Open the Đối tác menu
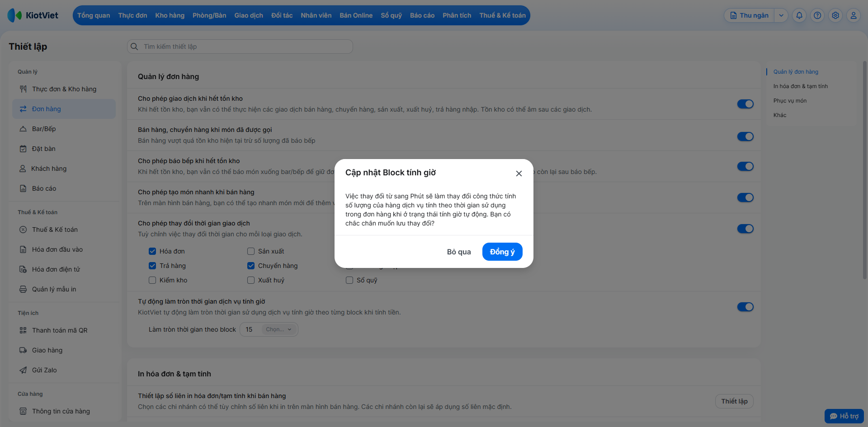 282,15
